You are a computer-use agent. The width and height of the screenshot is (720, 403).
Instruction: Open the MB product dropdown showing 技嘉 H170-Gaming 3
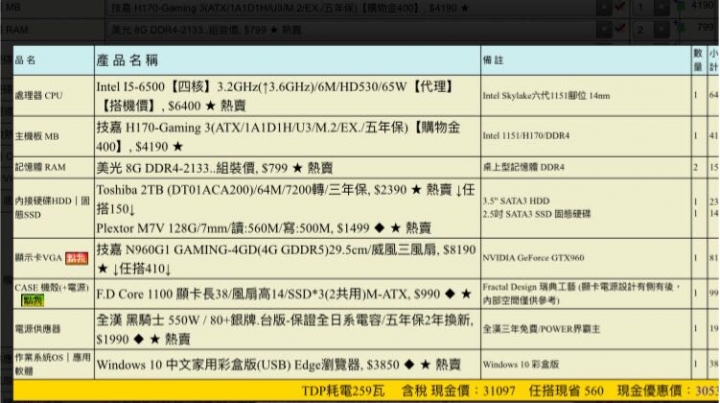[x=360, y=7]
